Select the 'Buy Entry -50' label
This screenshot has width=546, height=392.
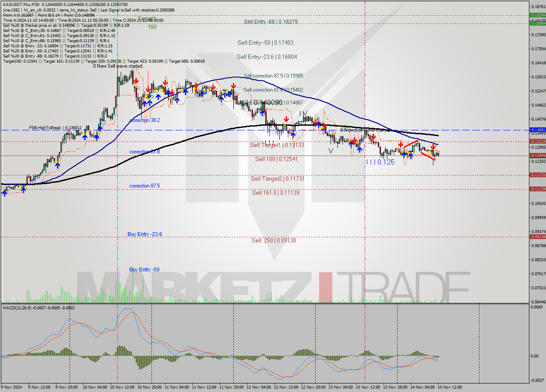coord(144,270)
